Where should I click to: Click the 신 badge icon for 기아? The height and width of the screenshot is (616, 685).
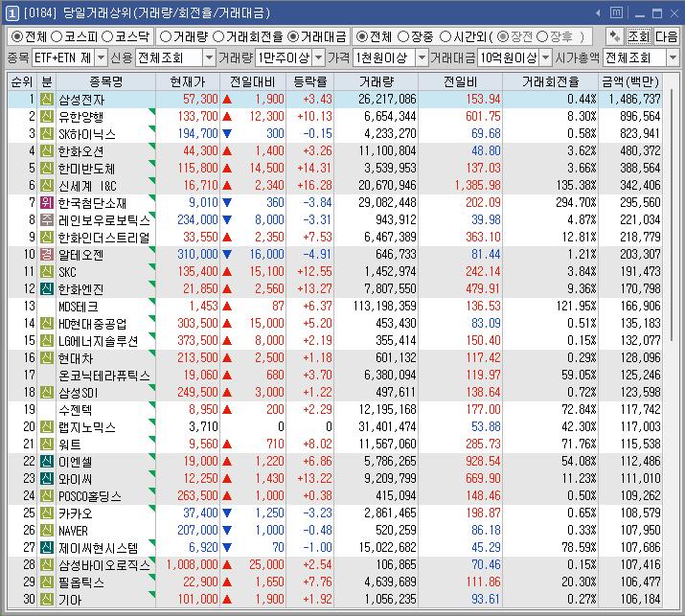(47, 600)
